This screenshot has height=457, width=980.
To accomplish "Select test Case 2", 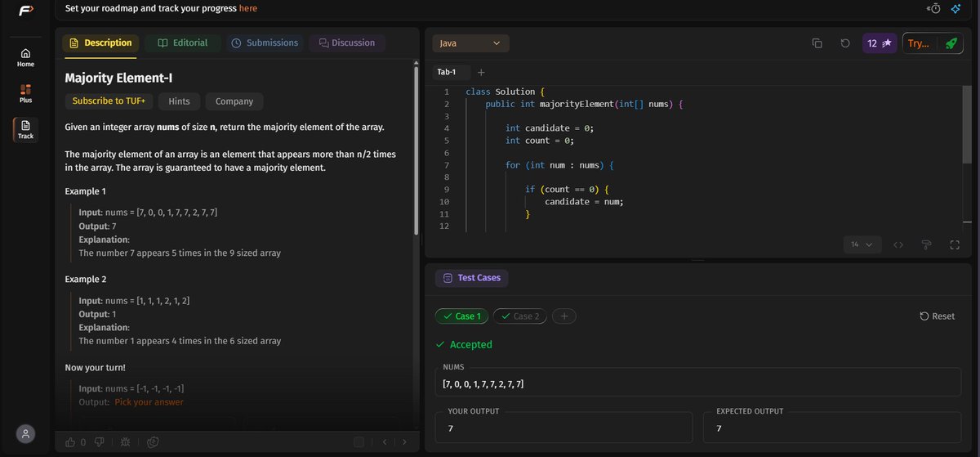I will [x=520, y=316].
